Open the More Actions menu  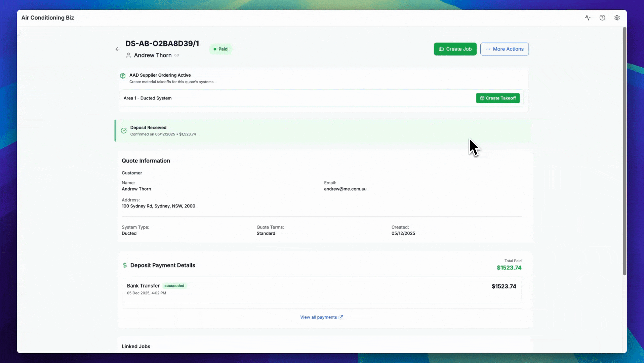pos(504,49)
